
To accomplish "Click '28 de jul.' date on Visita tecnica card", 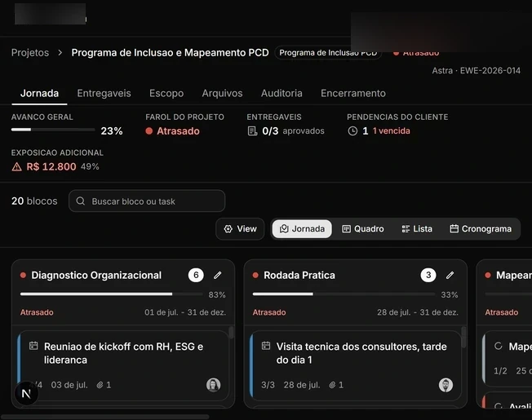I will tap(302, 385).
